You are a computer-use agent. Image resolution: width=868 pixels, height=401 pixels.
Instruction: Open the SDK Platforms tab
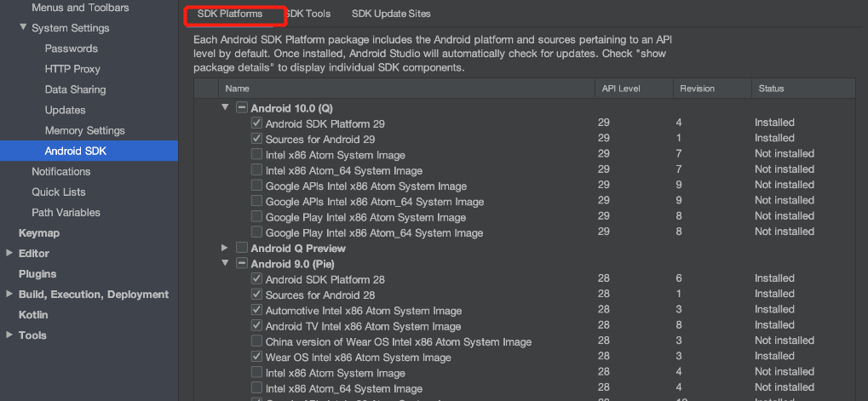point(230,14)
